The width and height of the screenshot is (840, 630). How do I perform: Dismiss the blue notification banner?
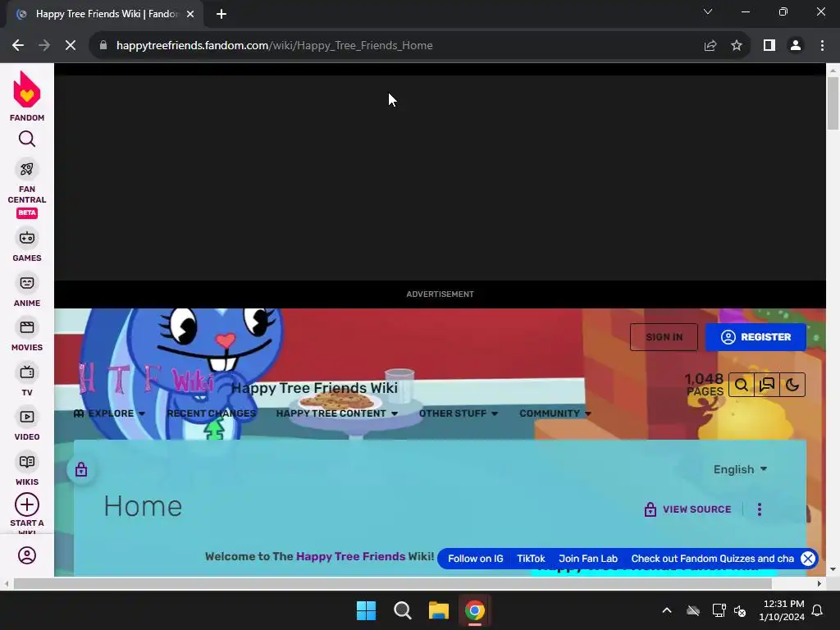pos(808,558)
